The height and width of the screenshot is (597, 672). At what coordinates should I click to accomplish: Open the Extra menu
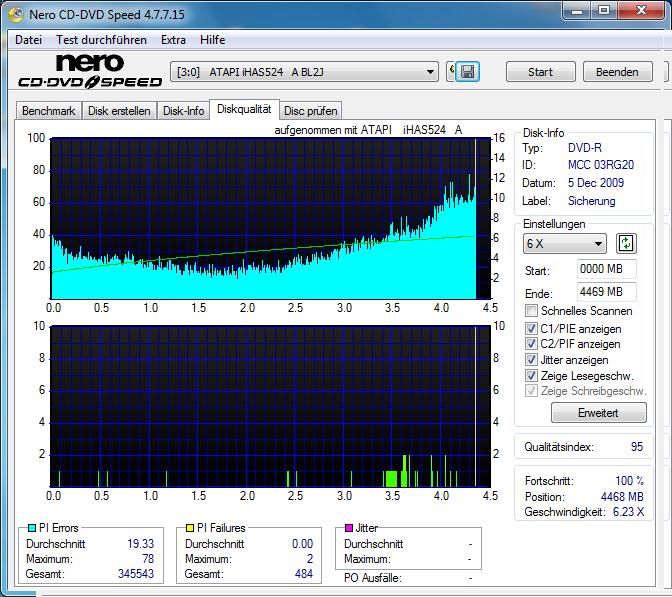[173, 40]
